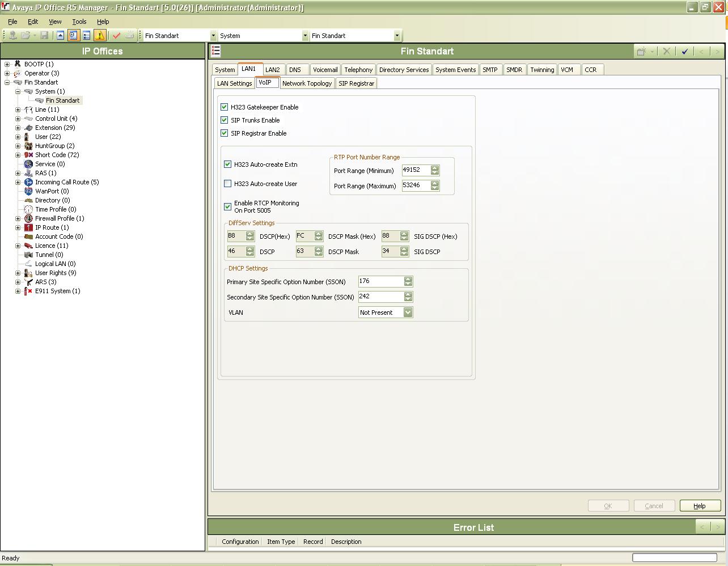Image resolution: width=728 pixels, height=566 pixels.
Task: Expand the Short Code (72) tree node
Action: click(18, 155)
